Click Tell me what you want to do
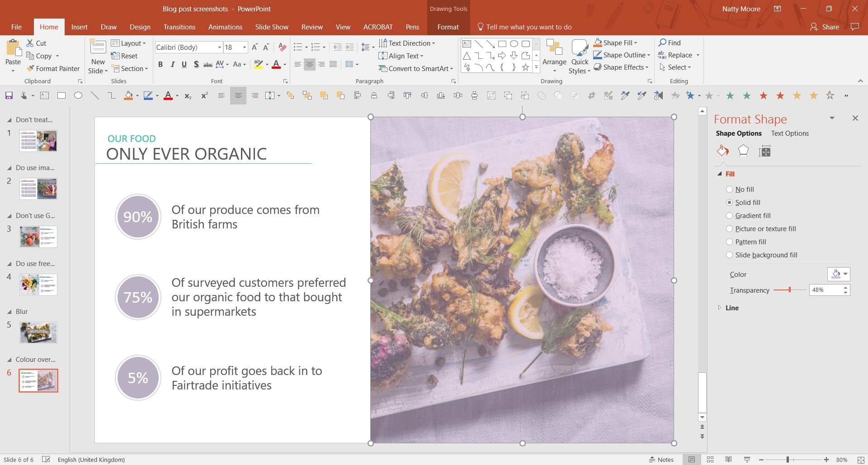 pos(524,27)
